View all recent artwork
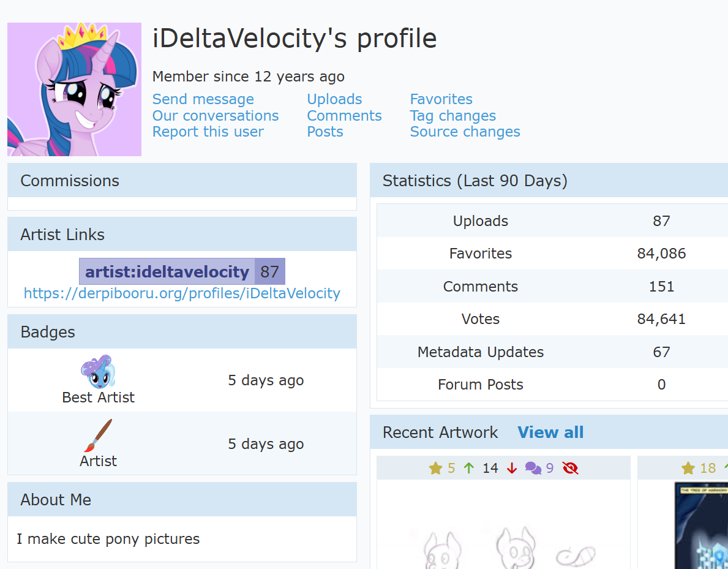 550,432
